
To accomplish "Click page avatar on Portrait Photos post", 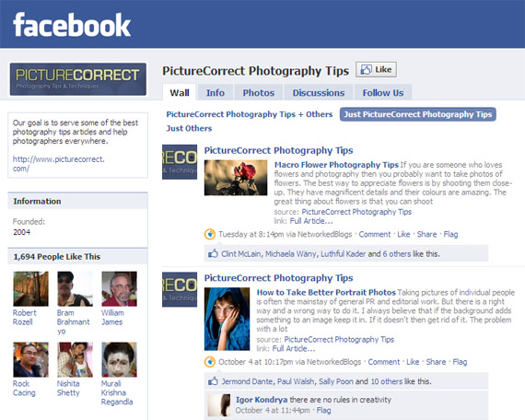I will 180,290.
